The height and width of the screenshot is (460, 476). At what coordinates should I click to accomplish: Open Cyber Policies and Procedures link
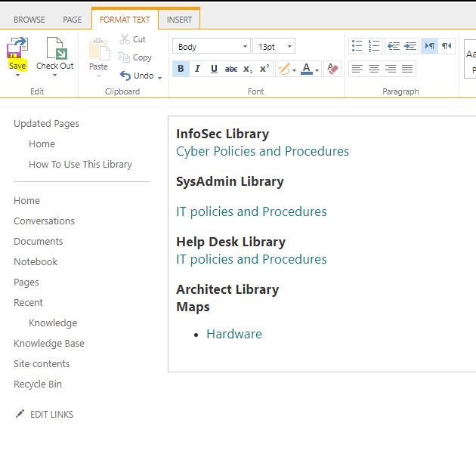pyautogui.click(x=263, y=151)
